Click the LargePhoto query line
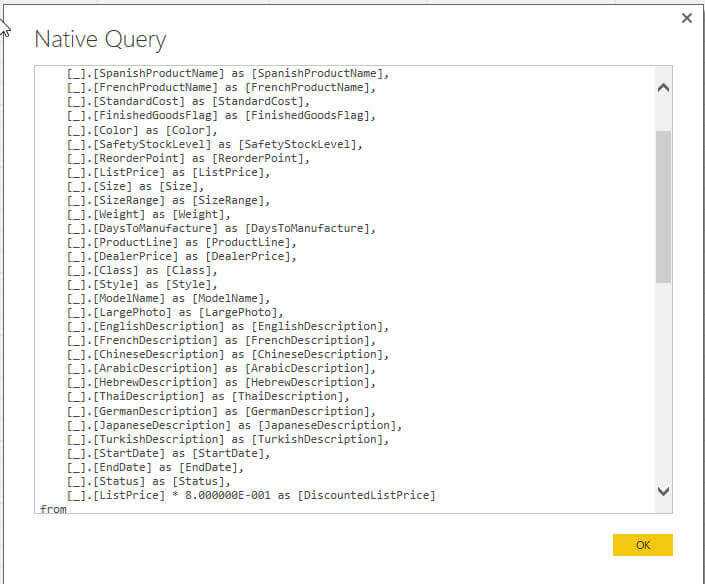Viewport: 705px width, 584px height. tap(175, 312)
